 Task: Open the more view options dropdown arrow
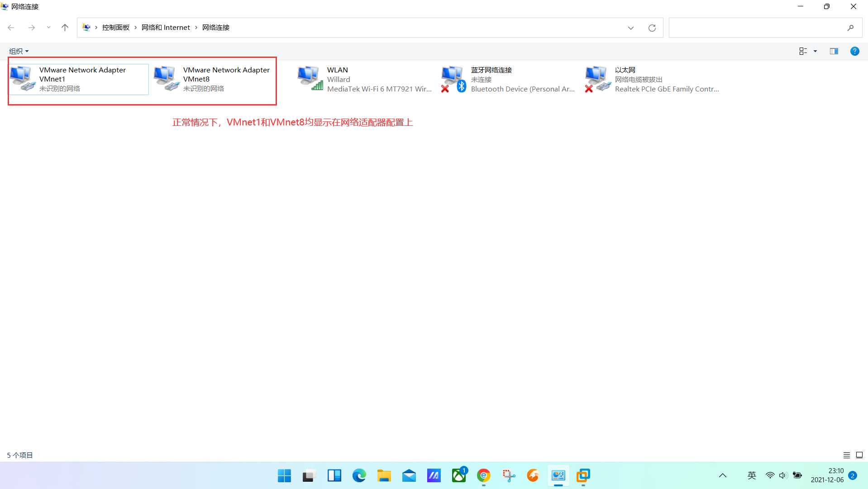(816, 51)
